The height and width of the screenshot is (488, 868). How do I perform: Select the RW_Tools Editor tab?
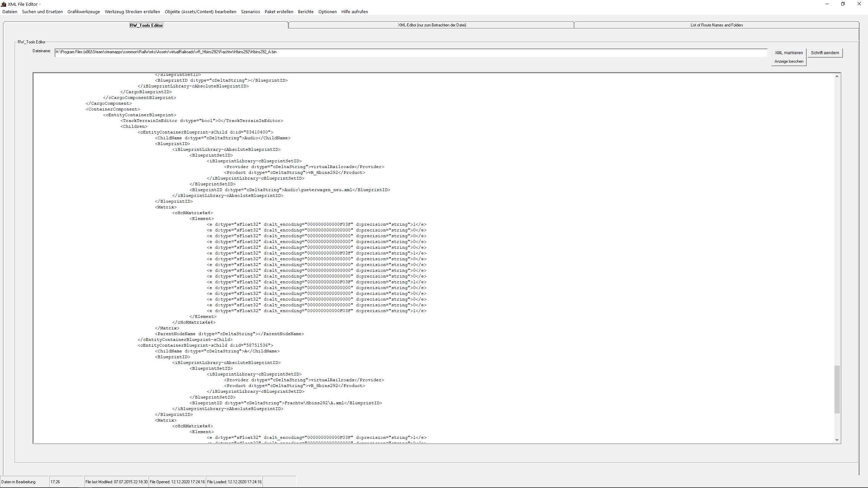click(146, 25)
